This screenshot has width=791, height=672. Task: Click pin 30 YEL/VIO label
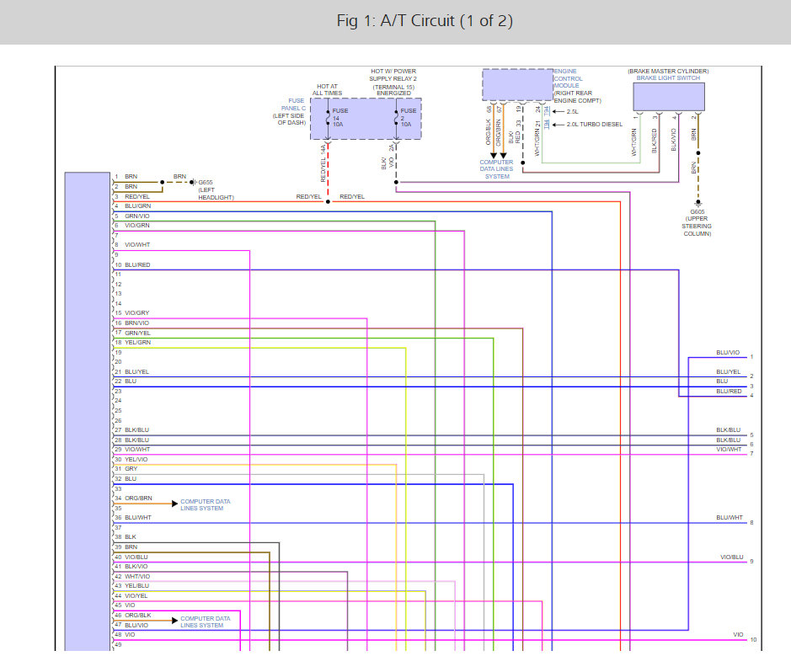136,459
